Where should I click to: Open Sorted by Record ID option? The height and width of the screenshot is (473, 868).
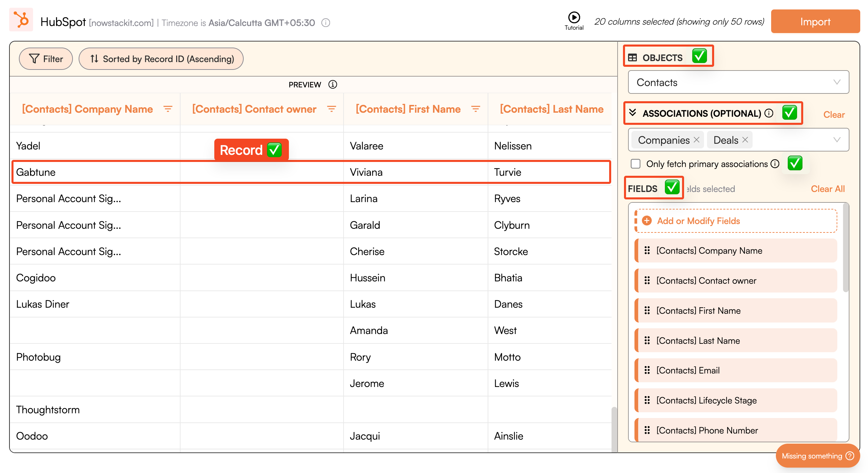tap(161, 59)
